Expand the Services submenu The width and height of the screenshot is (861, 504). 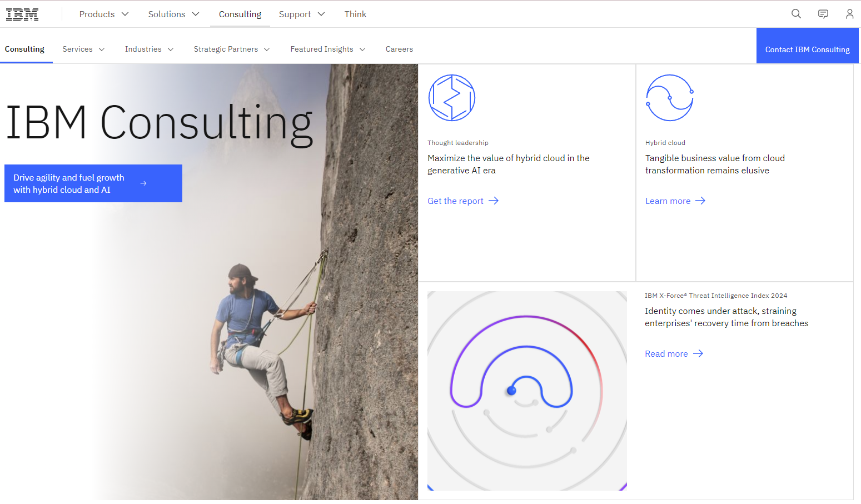(83, 49)
